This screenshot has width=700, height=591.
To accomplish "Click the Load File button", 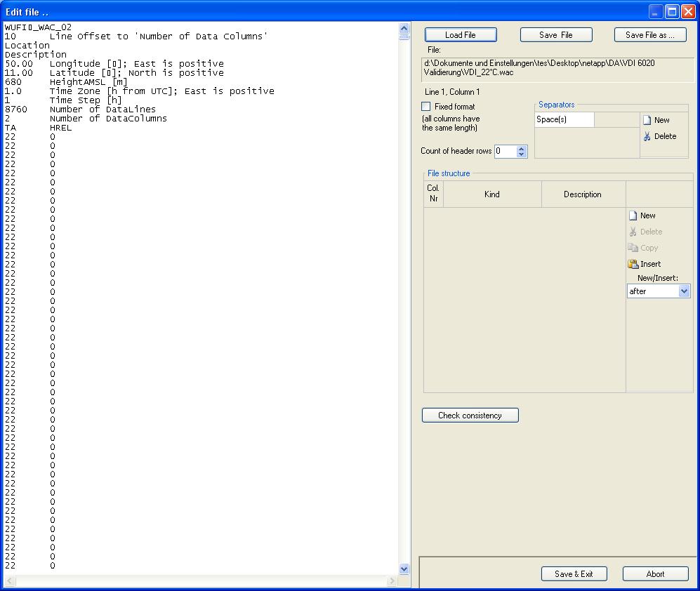I will click(461, 35).
